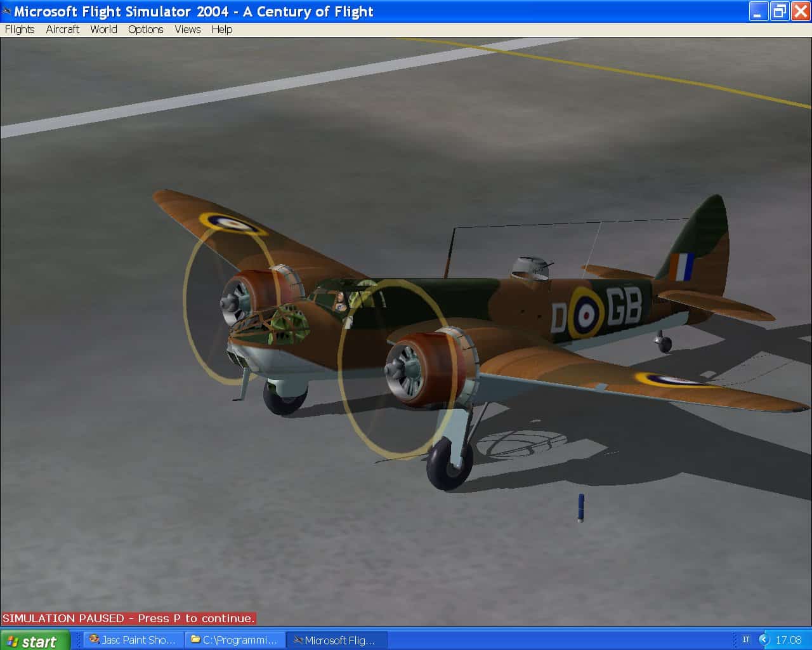Click the Windows Start button
The width and height of the screenshot is (812, 650).
pos(33,640)
